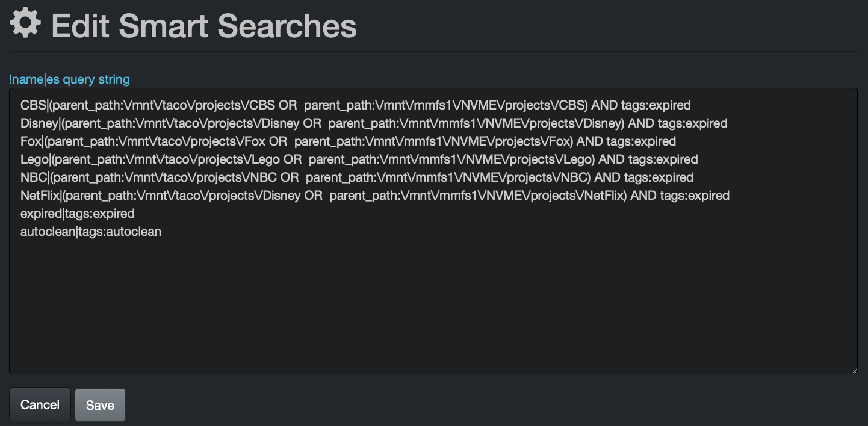Click the dark header bar background
868x426 pixels.
[602, 25]
